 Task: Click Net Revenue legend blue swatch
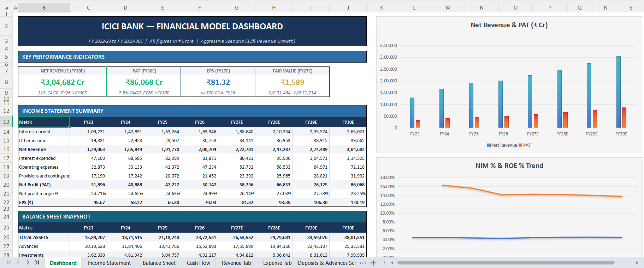click(x=489, y=145)
